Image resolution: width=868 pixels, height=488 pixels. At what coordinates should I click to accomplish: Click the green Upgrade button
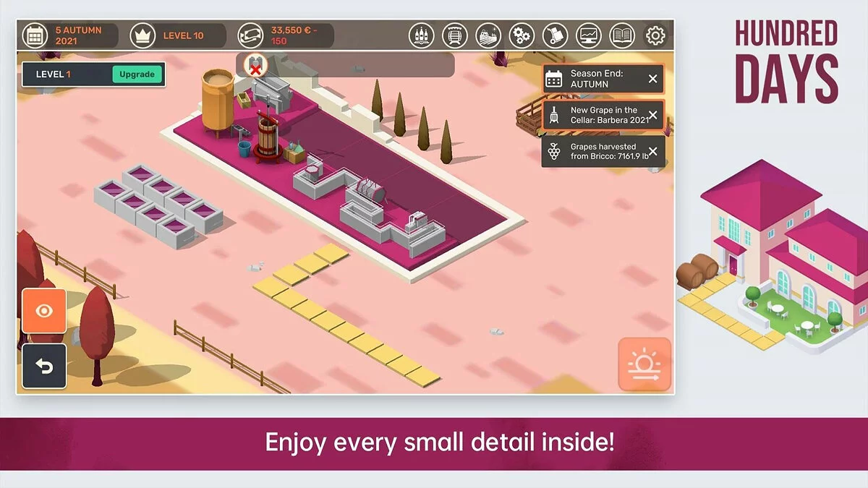point(137,74)
